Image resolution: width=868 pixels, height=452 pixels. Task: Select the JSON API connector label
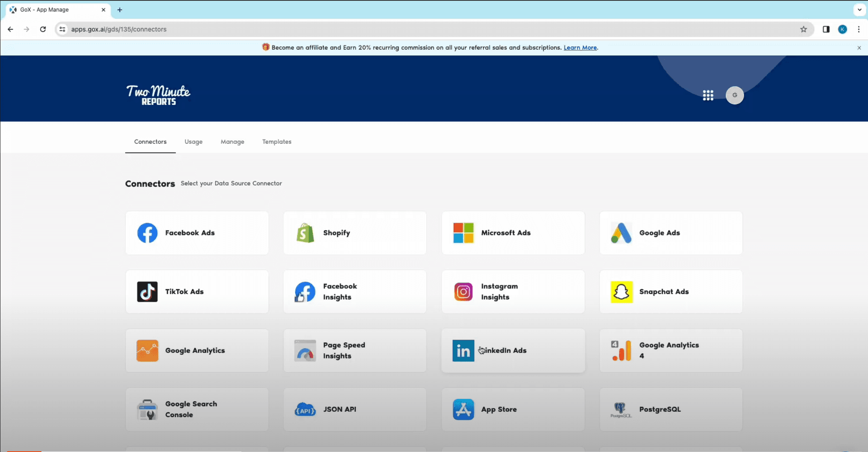tap(340, 409)
